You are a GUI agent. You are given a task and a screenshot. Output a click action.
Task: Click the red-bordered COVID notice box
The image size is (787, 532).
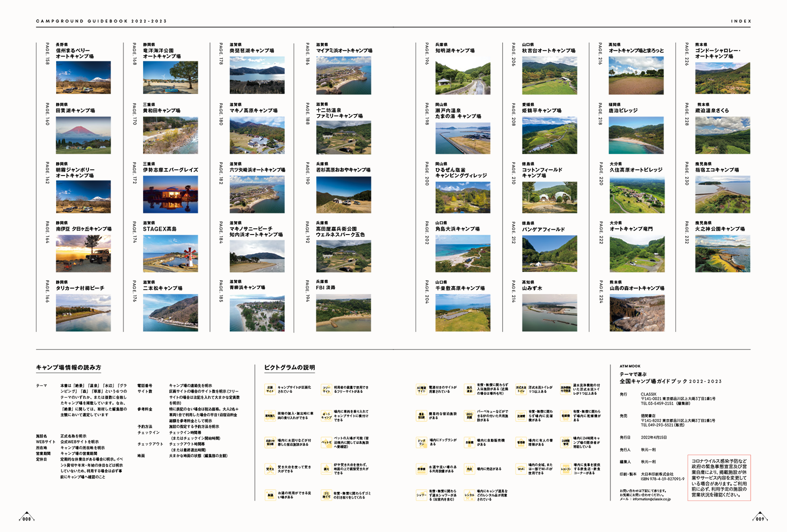[719, 478]
